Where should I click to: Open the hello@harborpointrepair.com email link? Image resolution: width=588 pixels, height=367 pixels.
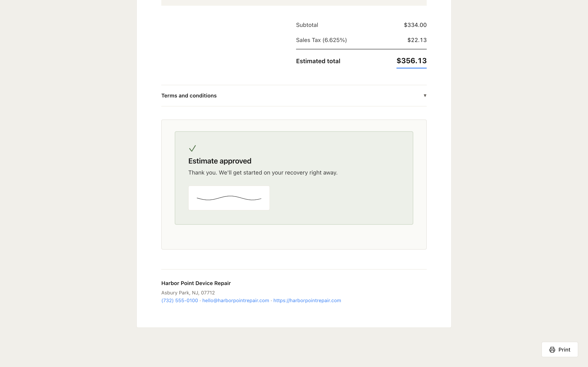pyautogui.click(x=235, y=301)
